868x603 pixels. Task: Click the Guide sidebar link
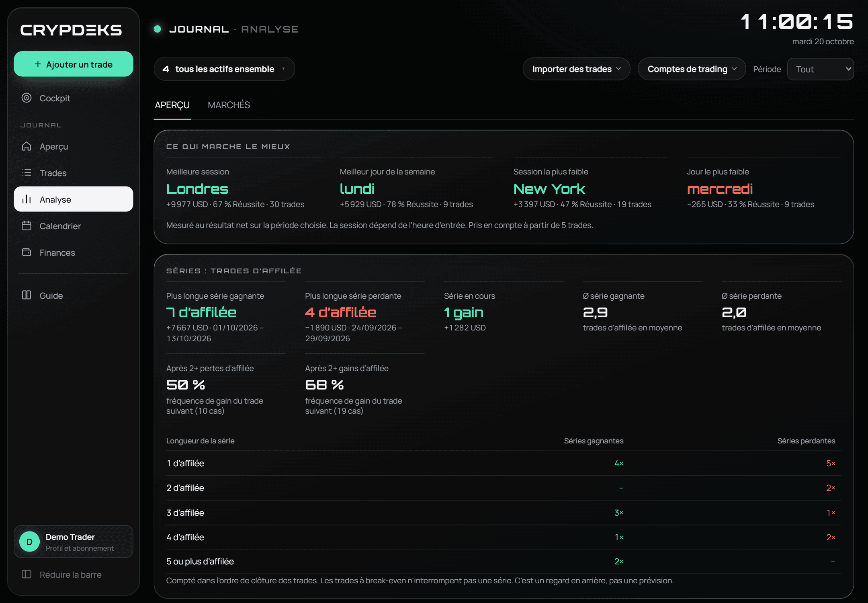(x=74, y=295)
